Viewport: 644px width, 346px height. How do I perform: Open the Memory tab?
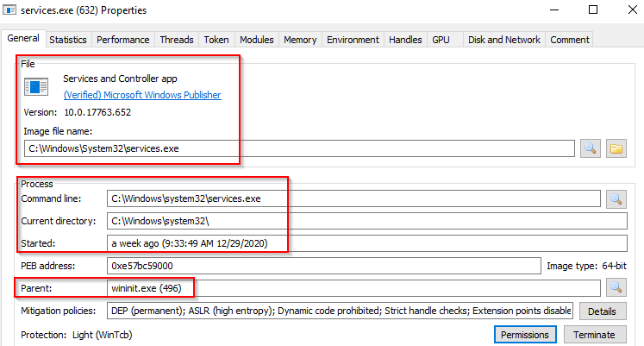click(x=300, y=40)
